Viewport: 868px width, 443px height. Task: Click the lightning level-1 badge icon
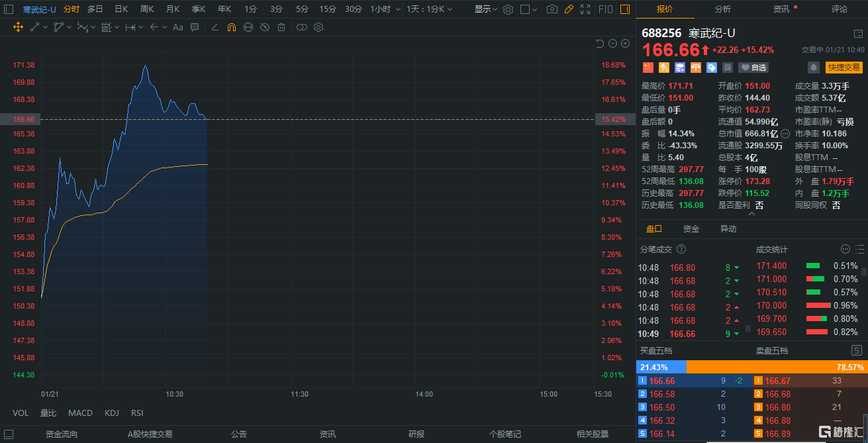pos(663,68)
